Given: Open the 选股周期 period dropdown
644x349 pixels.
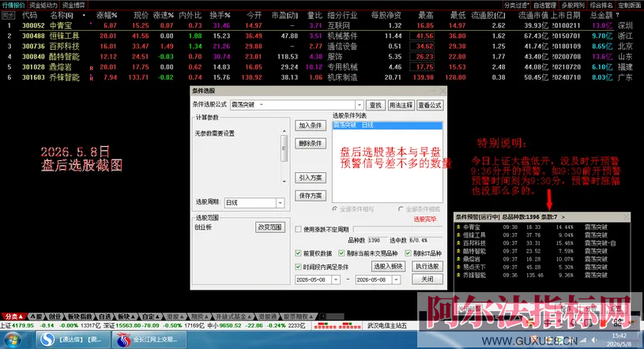Looking at the screenshot, I should (x=280, y=203).
